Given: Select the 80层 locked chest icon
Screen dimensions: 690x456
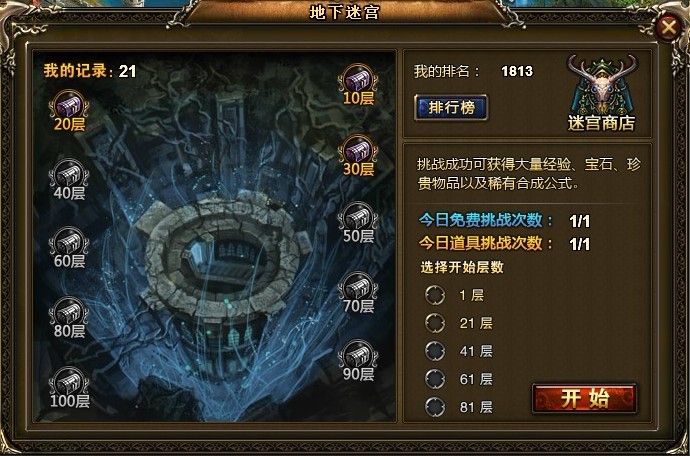Looking at the screenshot, I should pos(69,312).
